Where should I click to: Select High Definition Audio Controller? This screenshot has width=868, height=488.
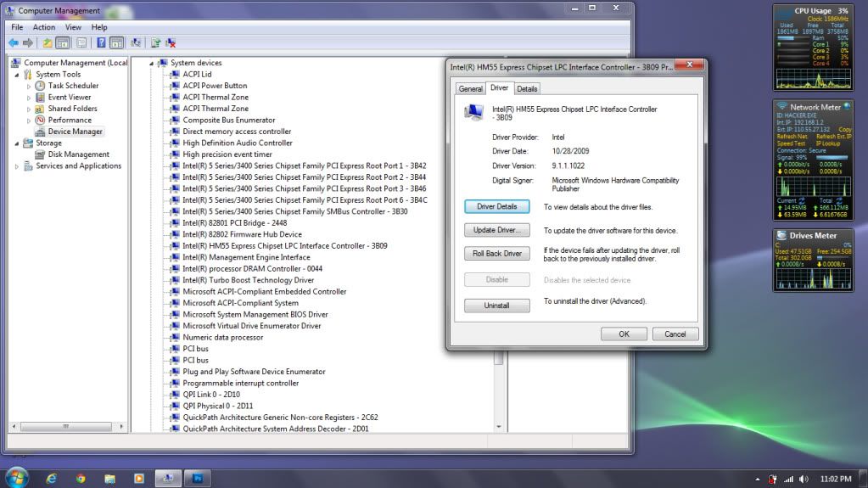(x=238, y=143)
